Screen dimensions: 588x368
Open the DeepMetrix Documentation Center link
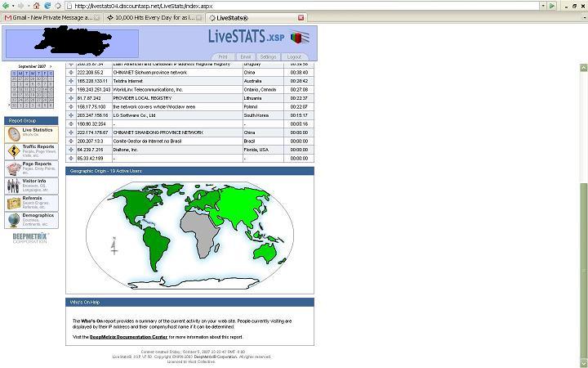[129, 337]
